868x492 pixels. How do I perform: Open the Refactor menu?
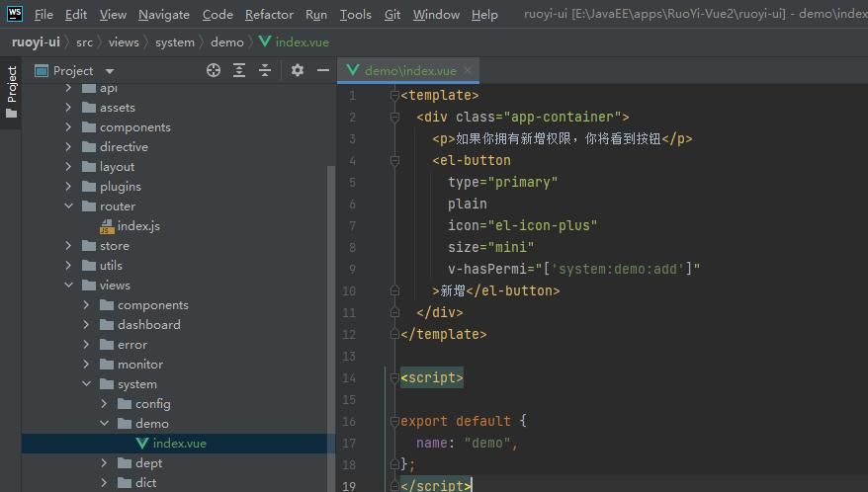tap(269, 15)
